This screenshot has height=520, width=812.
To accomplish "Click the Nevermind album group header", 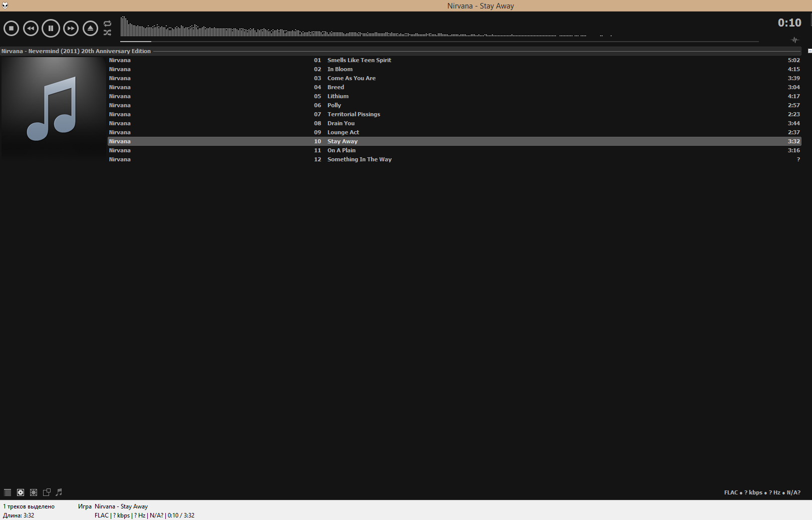I will pos(76,51).
